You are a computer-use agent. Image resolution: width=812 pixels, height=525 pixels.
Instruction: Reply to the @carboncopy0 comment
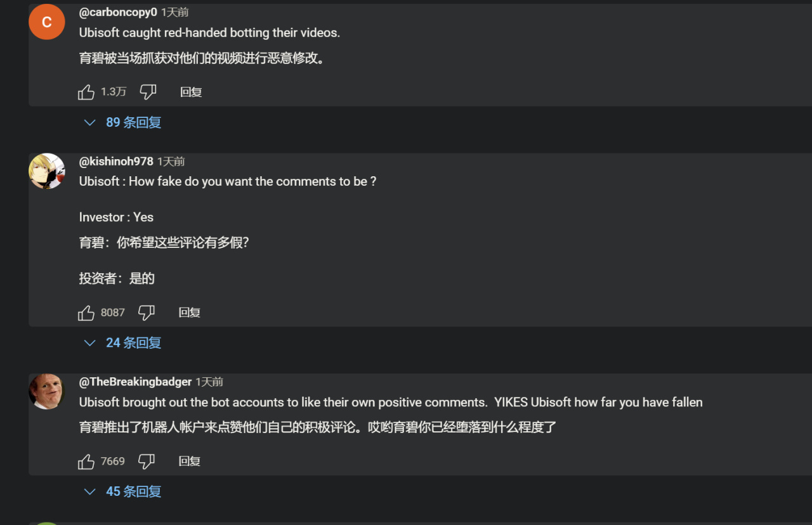click(191, 92)
